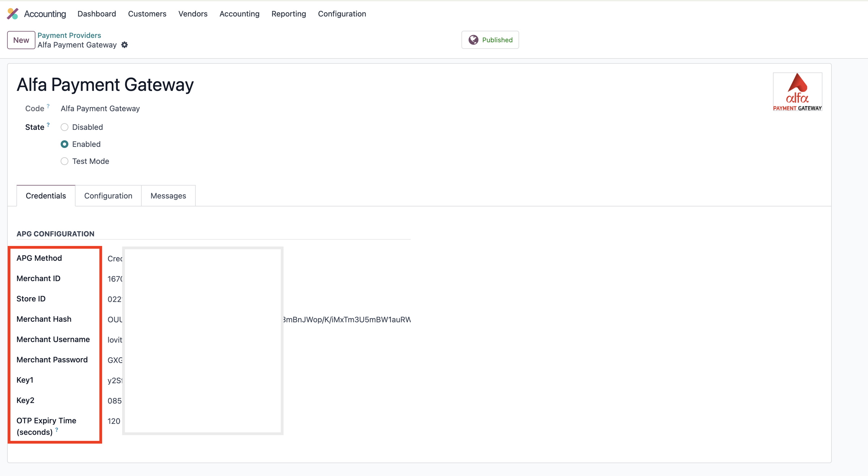This screenshot has width=868, height=476.
Task: Click the Accounting app title
Action: (x=45, y=14)
